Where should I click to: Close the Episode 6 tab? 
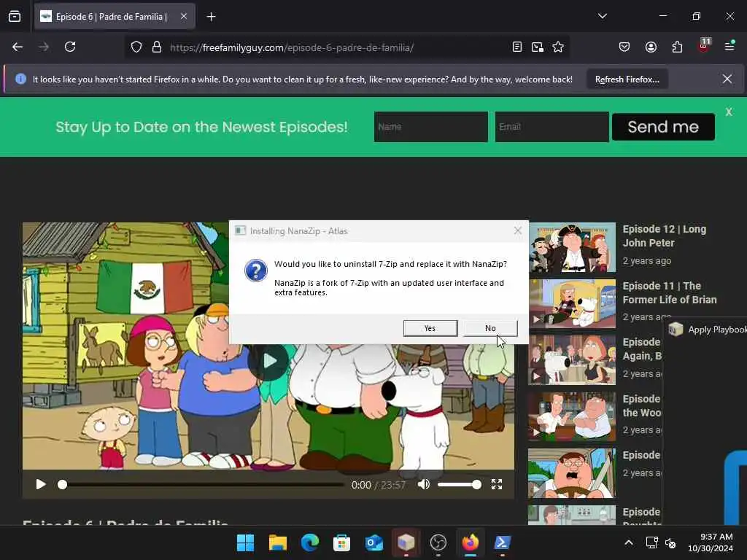[x=184, y=17]
